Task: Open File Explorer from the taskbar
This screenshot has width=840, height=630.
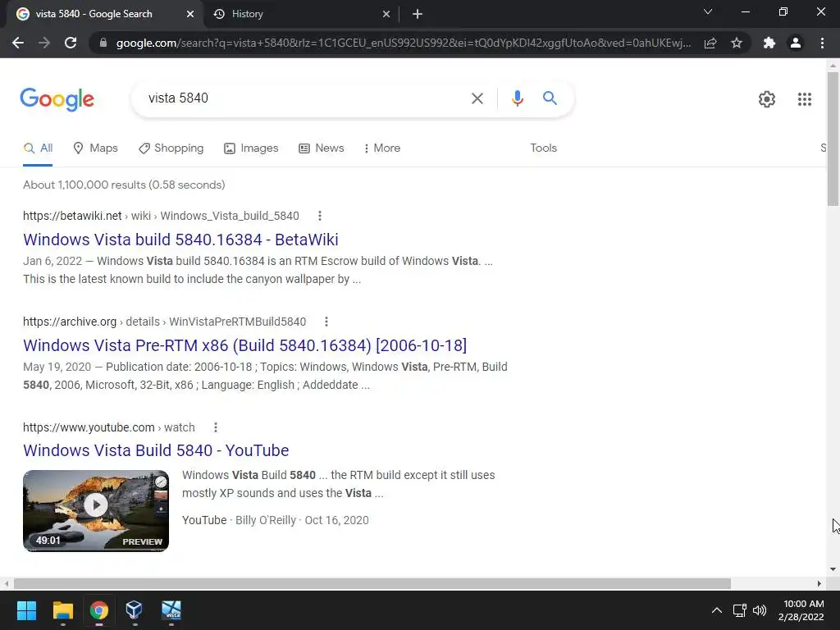Action: point(62,610)
